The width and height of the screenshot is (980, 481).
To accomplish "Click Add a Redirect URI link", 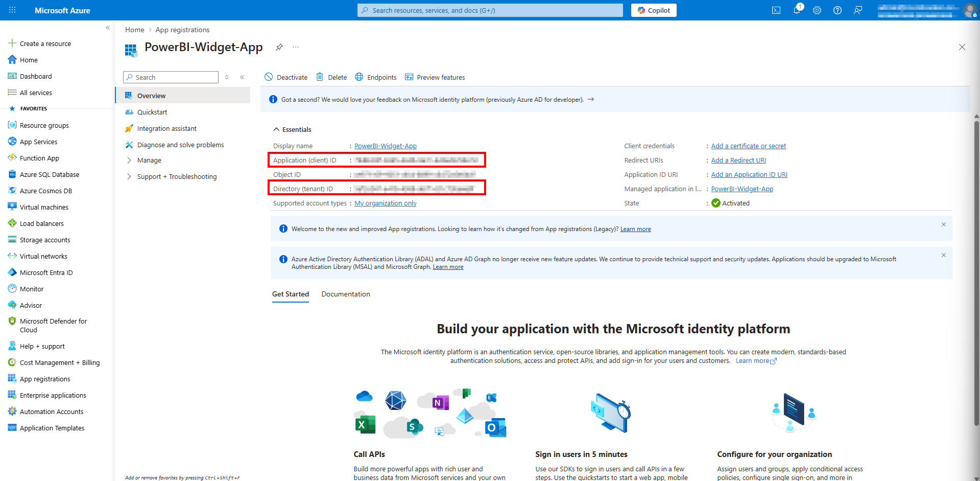I will [738, 161].
